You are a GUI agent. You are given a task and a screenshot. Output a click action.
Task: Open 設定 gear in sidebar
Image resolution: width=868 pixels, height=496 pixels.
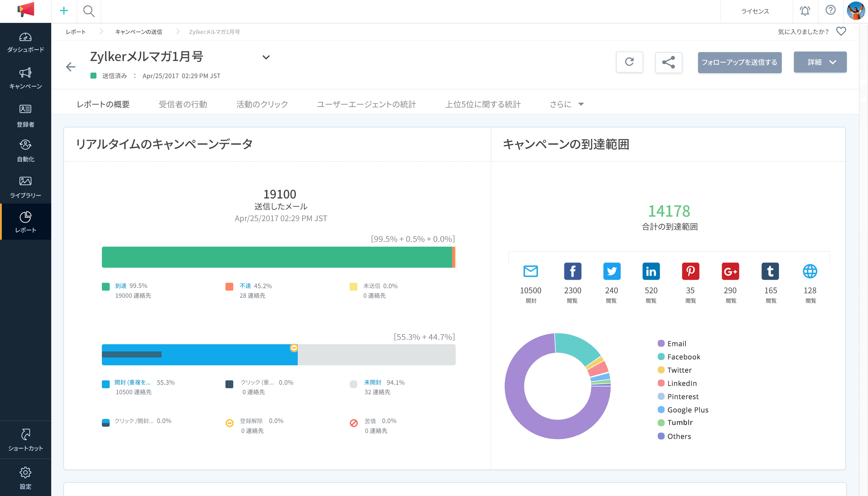click(26, 478)
